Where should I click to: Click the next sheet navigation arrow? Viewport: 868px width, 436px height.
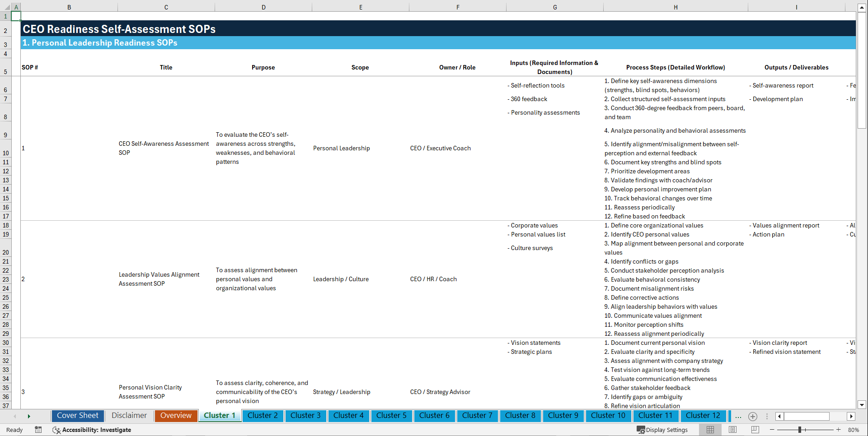[29, 416]
